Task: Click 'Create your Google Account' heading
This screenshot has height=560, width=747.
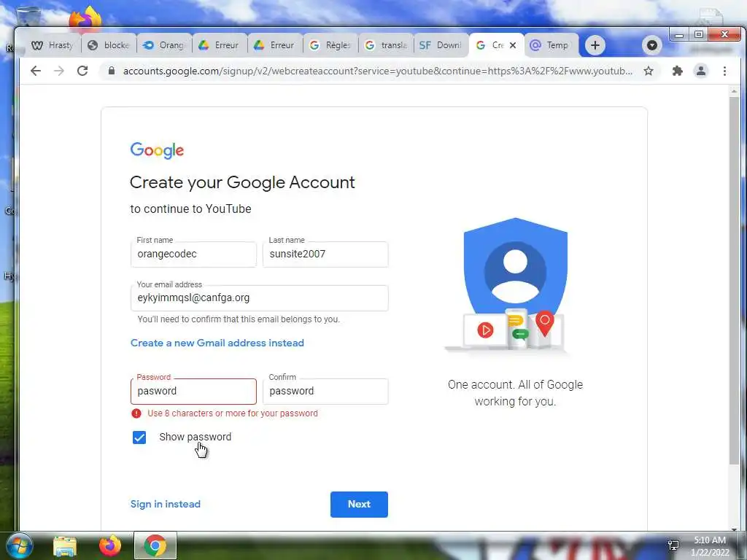Action: click(242, 182)
